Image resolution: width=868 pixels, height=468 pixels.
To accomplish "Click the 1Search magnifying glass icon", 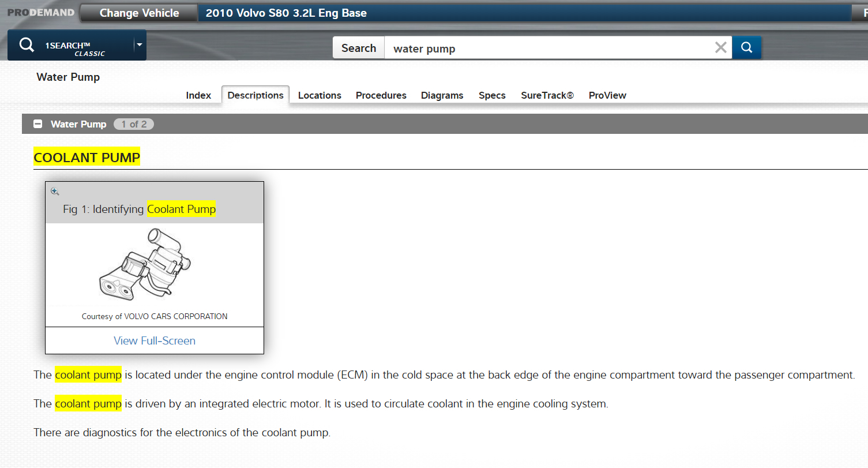I will click(27, 45).
